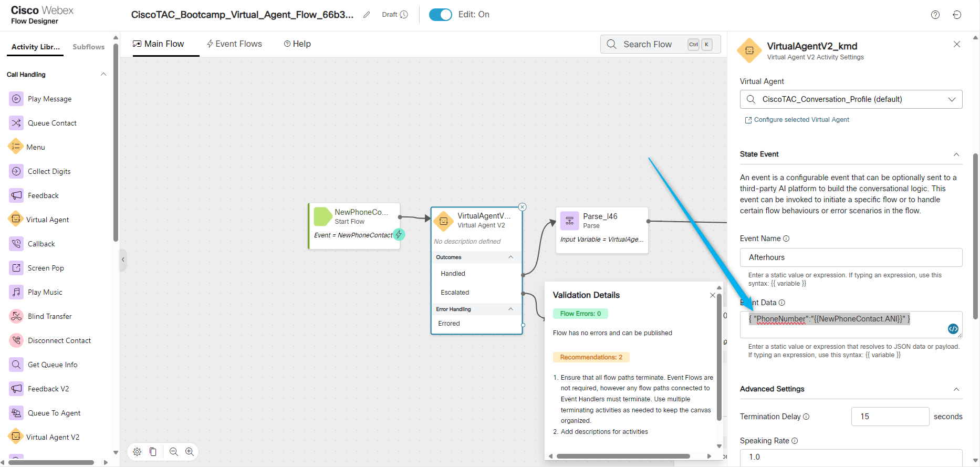Select the Virtual Agent V2 library icon

point(16,437)
